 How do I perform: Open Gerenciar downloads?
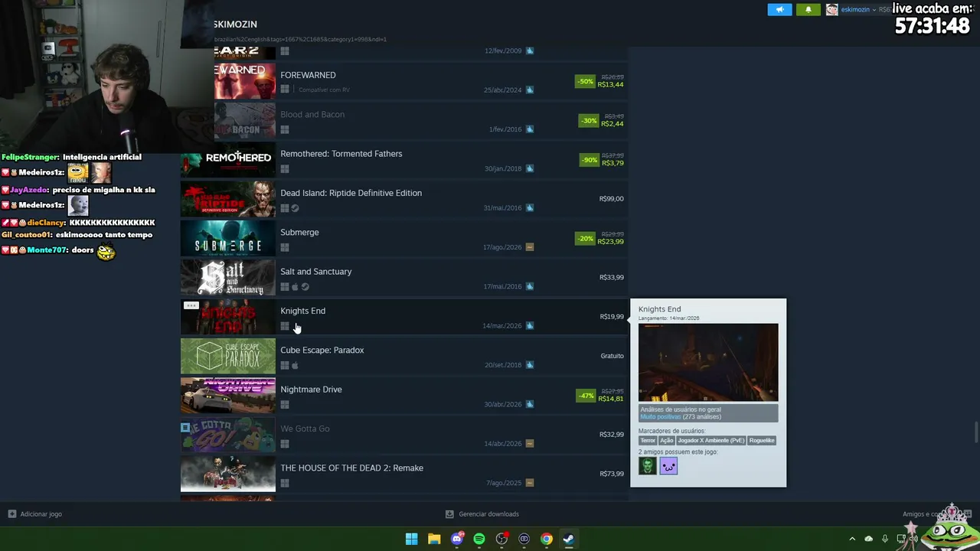point(482,514)
